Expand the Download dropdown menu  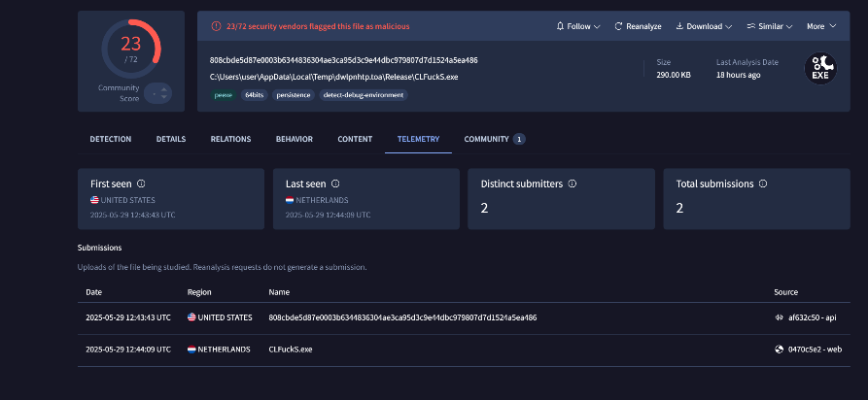pos(705,26)
